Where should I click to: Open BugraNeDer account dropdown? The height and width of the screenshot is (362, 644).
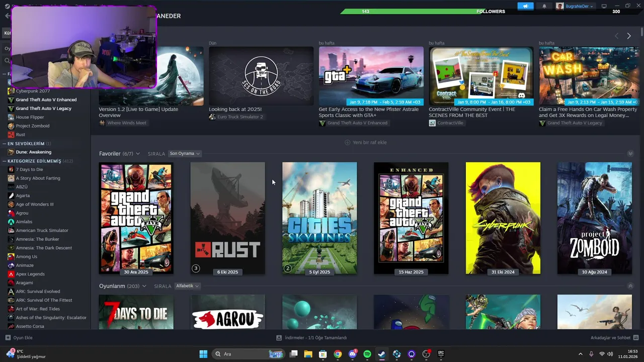(x=575, y=6)
